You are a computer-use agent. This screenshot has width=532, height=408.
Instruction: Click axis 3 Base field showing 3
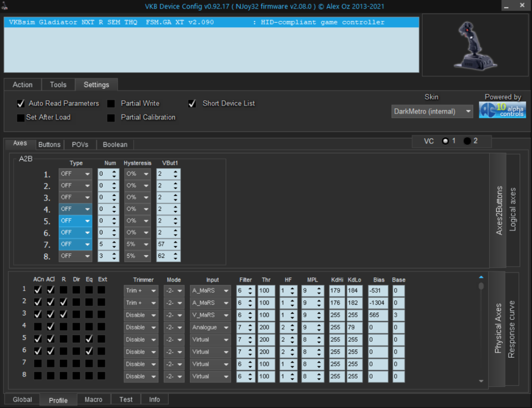(399, 315)
